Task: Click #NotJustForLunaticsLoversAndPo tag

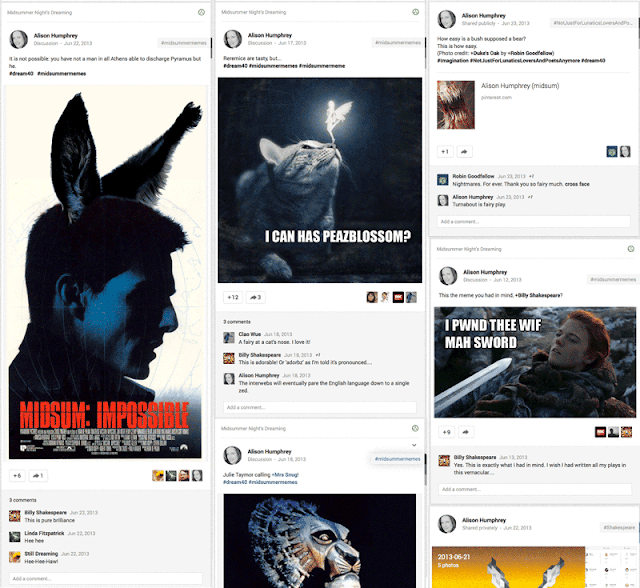Action: (x=593, y=23)
